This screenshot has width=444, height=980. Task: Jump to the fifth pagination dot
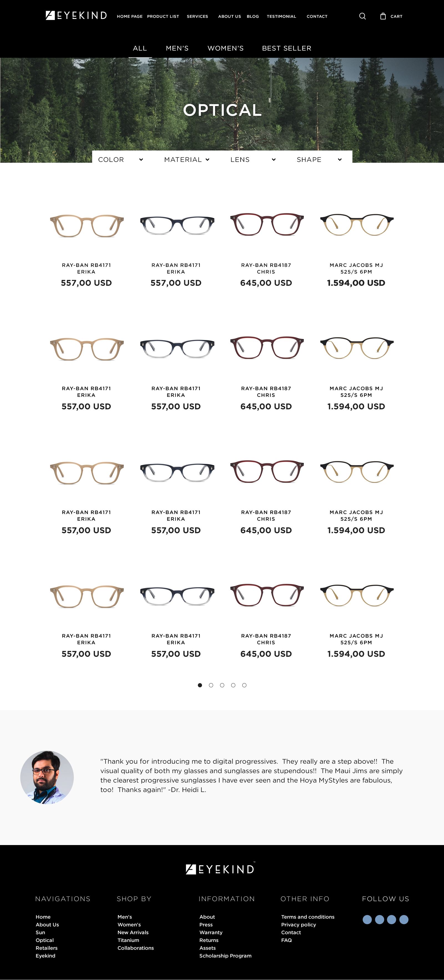click(244, 685)
